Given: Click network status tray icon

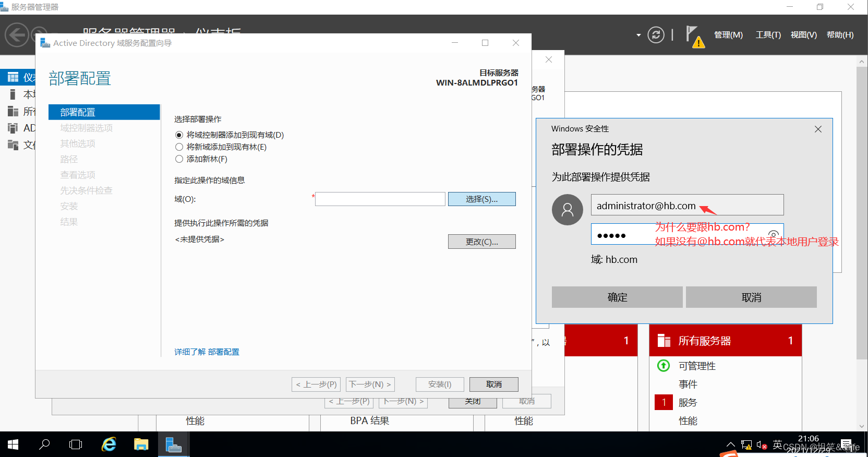Looking at the screenshot, I should tap(746, 445).
